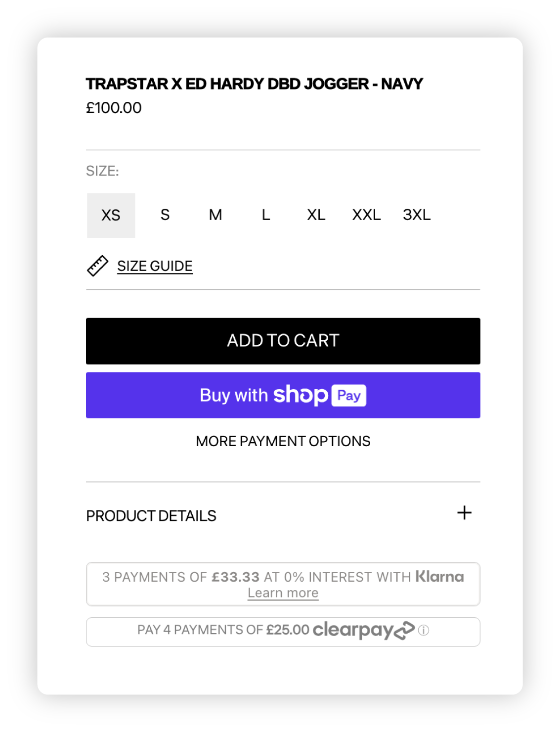Buy with Shop Pay
560x732 pixels.
click(x=283, y=395)
